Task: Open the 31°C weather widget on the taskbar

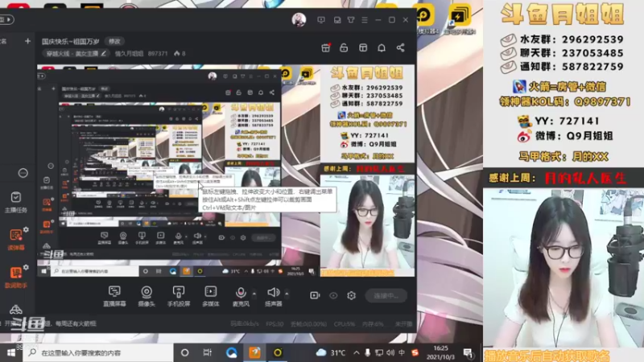Action: [x=331, y=352]
